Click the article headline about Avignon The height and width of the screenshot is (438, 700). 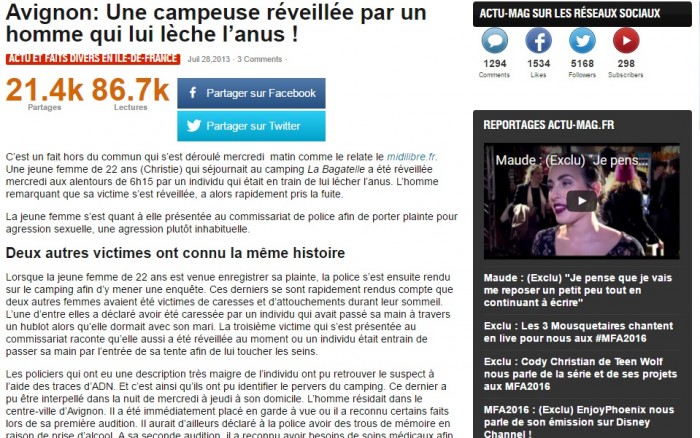pos(216,23)
